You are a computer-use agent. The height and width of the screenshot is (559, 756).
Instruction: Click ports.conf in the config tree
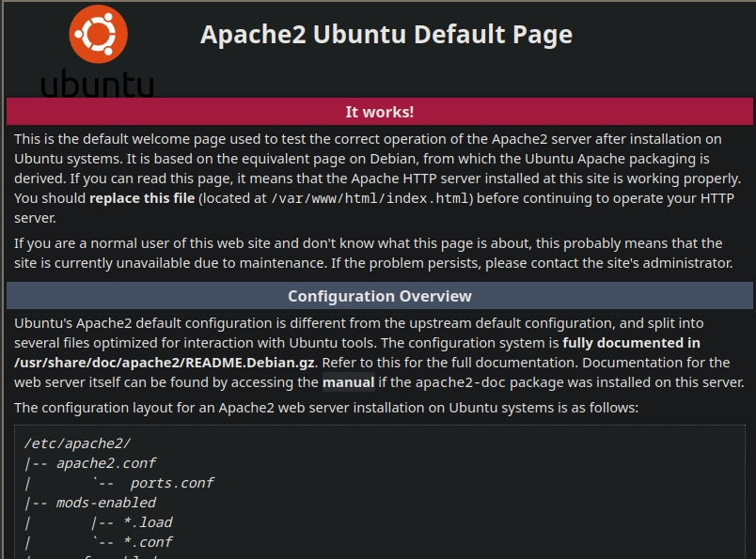tap(172, 483)
